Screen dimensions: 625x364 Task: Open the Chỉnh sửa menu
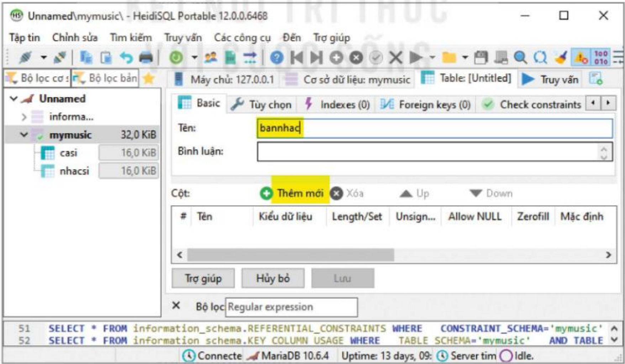75,37
